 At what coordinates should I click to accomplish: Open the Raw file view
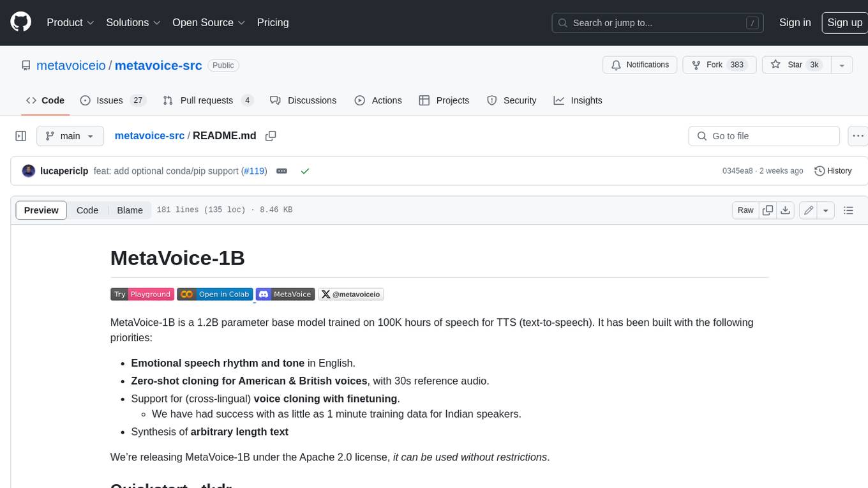tap(745, 210)
